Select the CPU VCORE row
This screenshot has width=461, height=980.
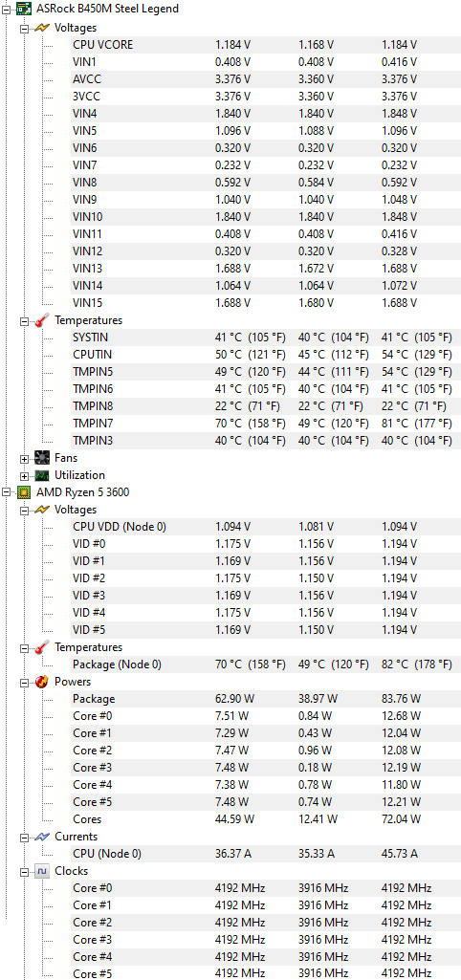pos(265,45)
